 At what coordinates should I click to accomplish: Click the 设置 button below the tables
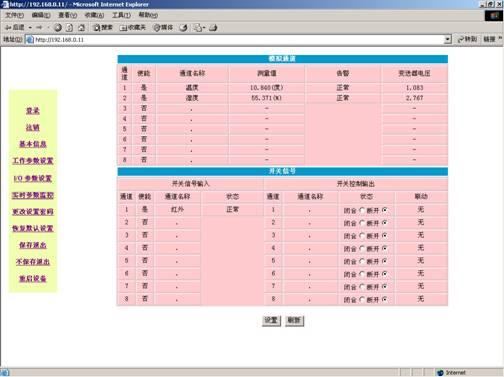[x=271, y=321]
